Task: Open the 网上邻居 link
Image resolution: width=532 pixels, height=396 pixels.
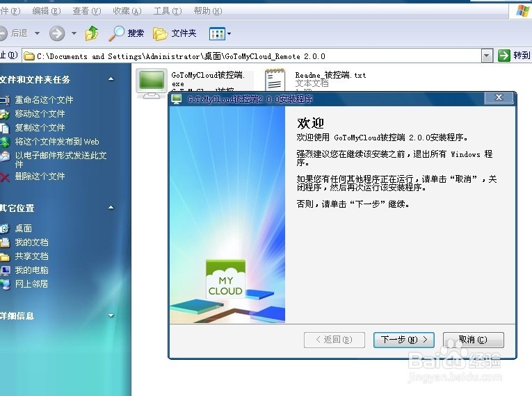Action: click(x=31, y=284)
